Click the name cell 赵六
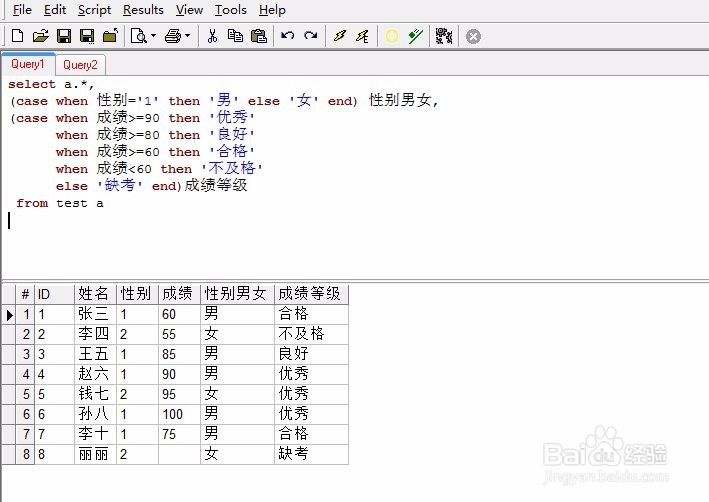The image size is (709, 502). coord(95,374)
